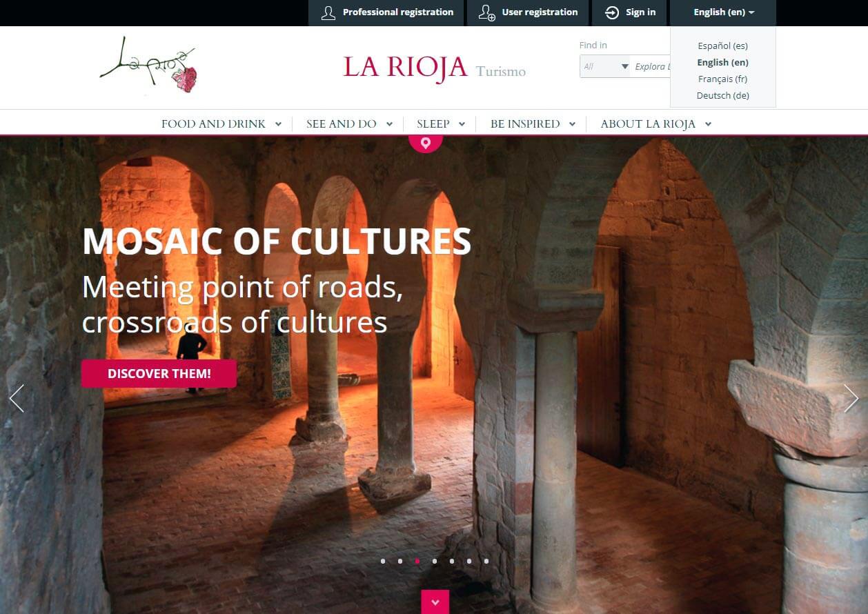
Task: Click the La Rioja grape logo
Action: (149, 65)
